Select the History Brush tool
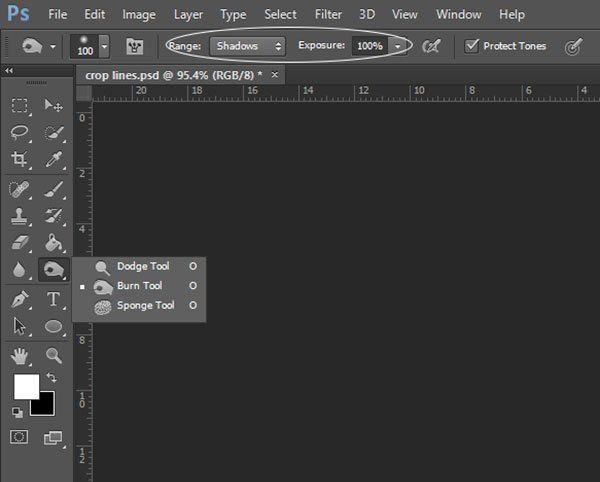This screenshot has width=600, height=482. [x=53, y=216]
